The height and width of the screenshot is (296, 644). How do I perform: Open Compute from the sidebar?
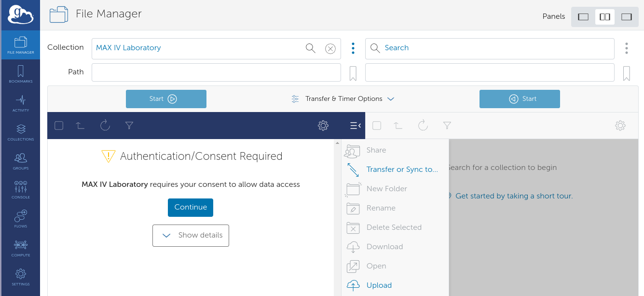[x=20, y=248]
